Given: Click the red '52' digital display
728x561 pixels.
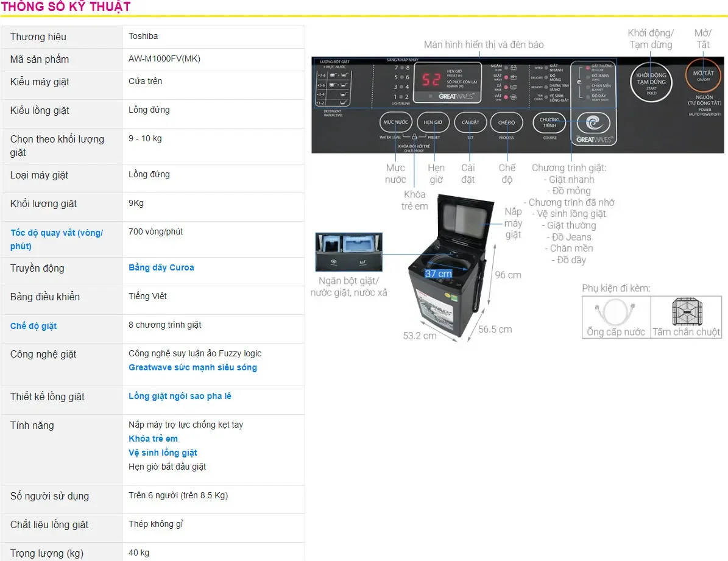Looking at the screenshot, I should coord(431,80).
